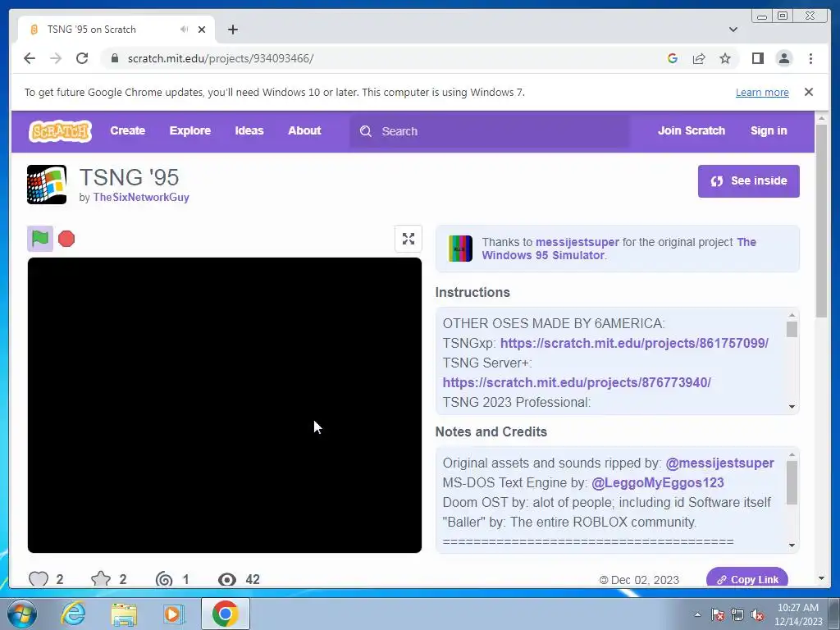840x630 pixels.
Task: Click the browser forward arrow
Action: click(56, 58)
